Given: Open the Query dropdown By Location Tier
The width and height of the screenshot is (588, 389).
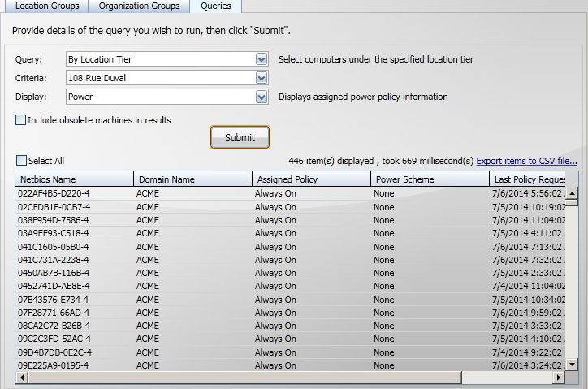Looking at the screenshot, I should coord(261,59).
